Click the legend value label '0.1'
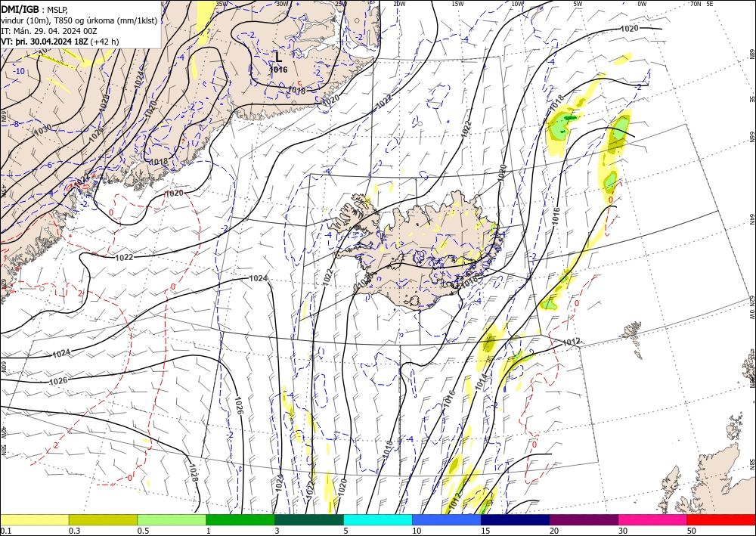The width and height of the screenshot is (756, 536). pos(5,531)
